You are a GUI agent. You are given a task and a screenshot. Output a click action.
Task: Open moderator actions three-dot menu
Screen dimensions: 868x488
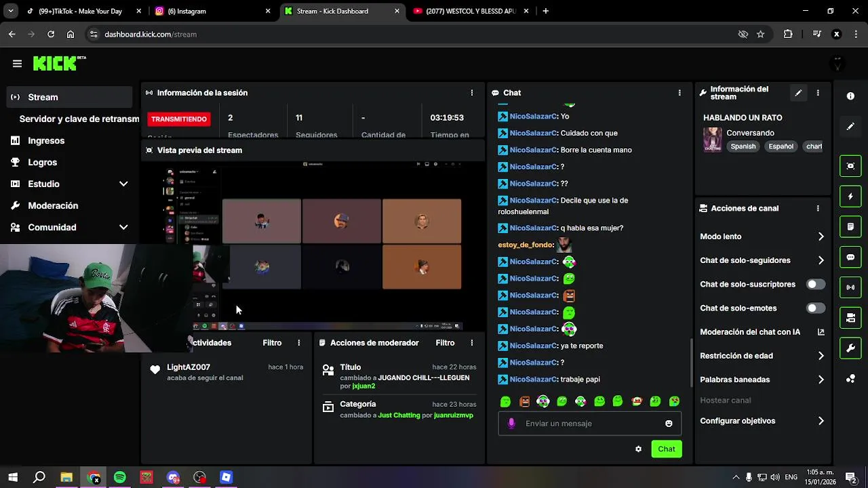click(x=472, y=343)
